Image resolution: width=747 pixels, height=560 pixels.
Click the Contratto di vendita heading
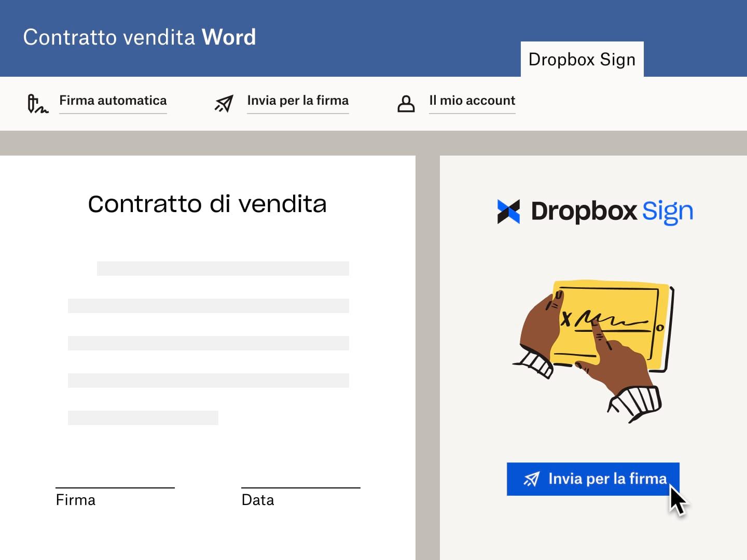tap(208, 204)
